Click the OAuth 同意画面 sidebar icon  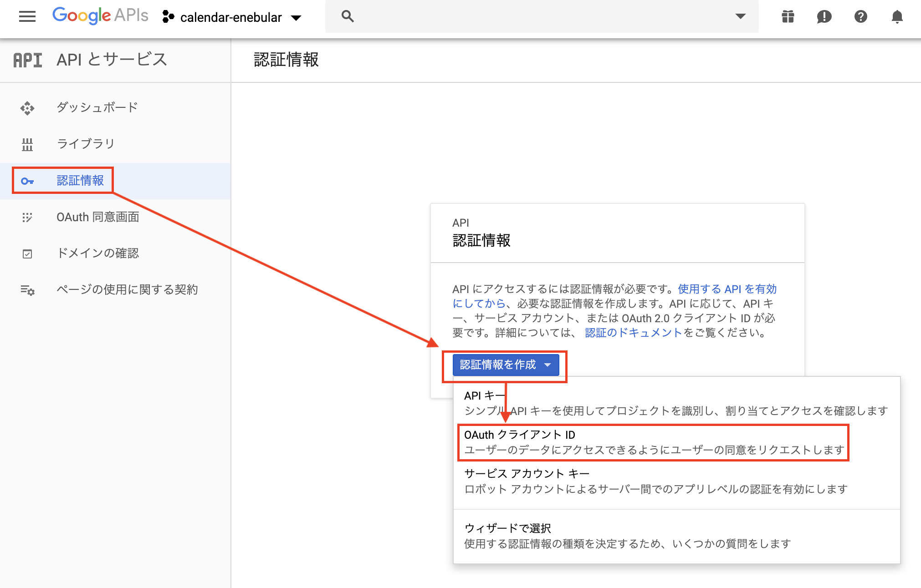pyautogui.click(x=27, y=218)
